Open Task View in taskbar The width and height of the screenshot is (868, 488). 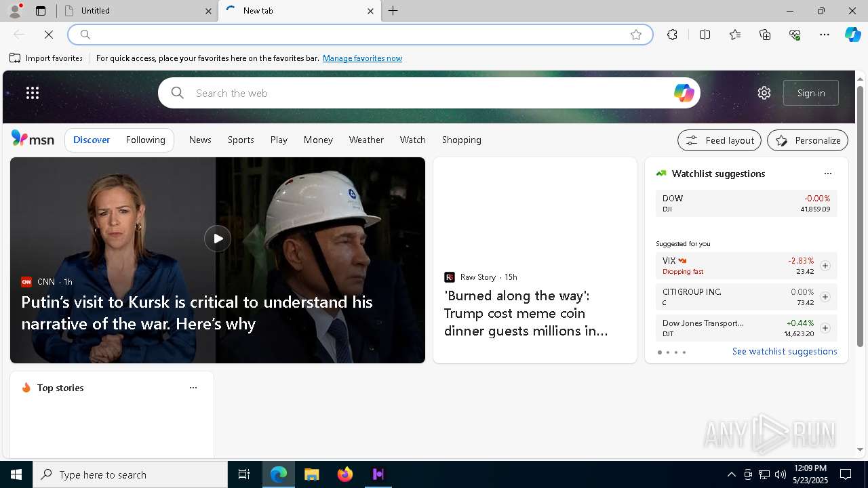244,474
